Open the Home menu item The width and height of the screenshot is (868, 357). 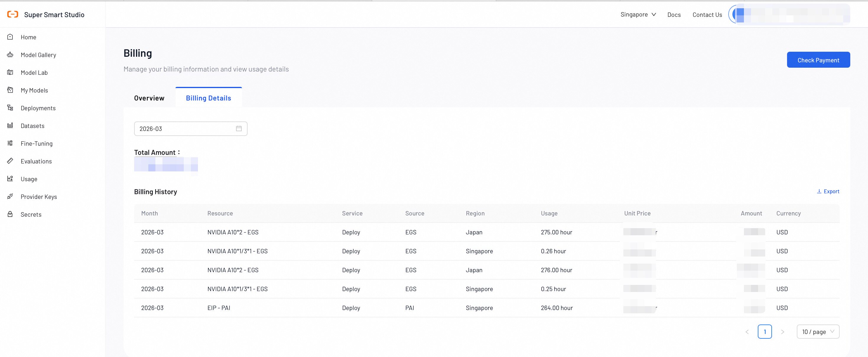[x=28, y=37]
